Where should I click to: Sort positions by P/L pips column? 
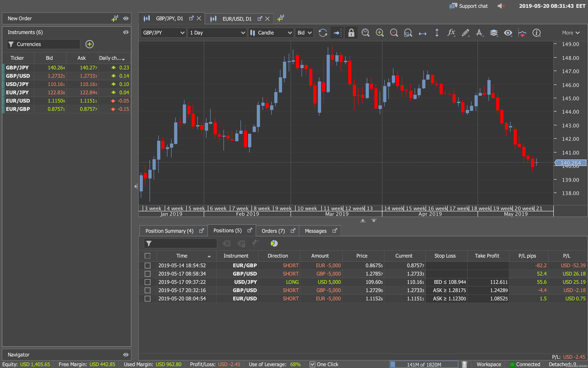pyautogui.click(x=528, y=256)
